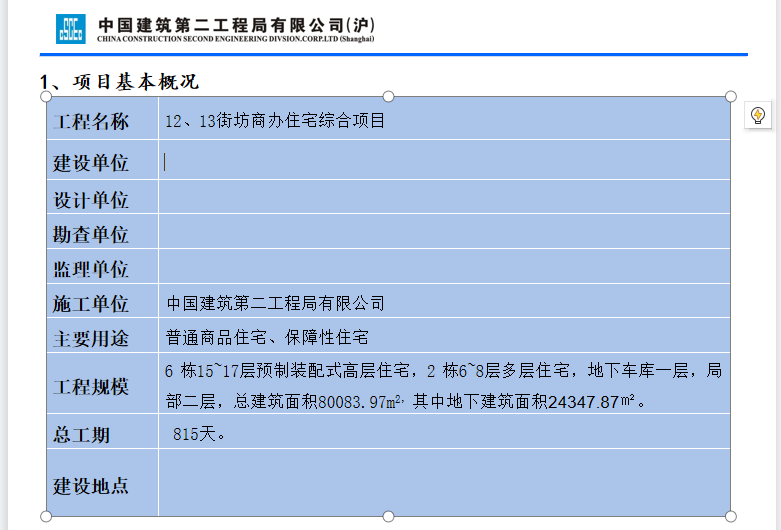The height and width of the screenshot is (530, 781).
Task: Click the CSCEC company logo in header
Action: (71, 29)
